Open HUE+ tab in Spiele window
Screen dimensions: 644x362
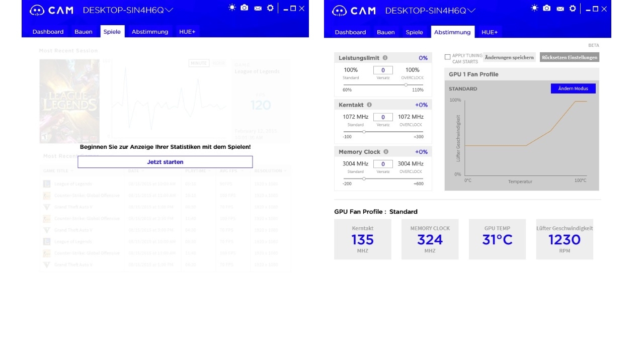[187, 32]
